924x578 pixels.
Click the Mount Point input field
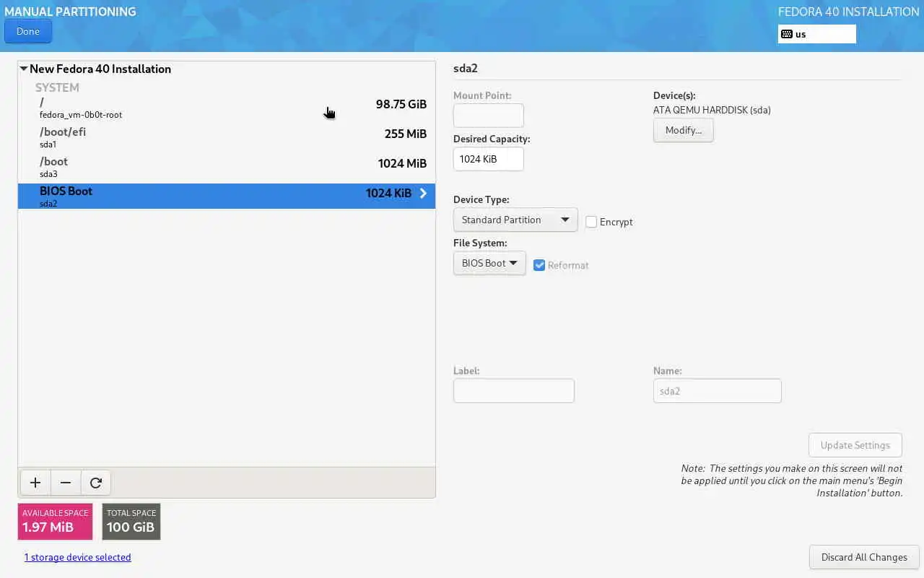point(489,116)
